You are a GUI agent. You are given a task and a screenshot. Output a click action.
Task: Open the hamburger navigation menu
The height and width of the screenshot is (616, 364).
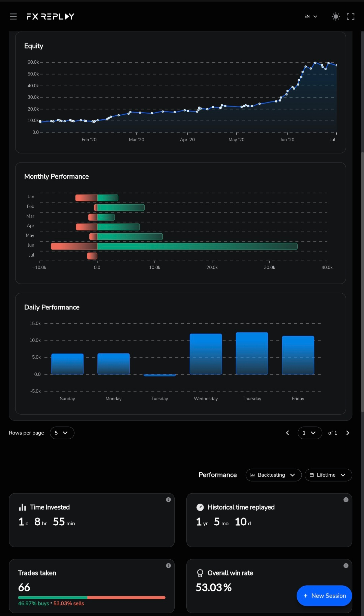[x=13, y=17]
